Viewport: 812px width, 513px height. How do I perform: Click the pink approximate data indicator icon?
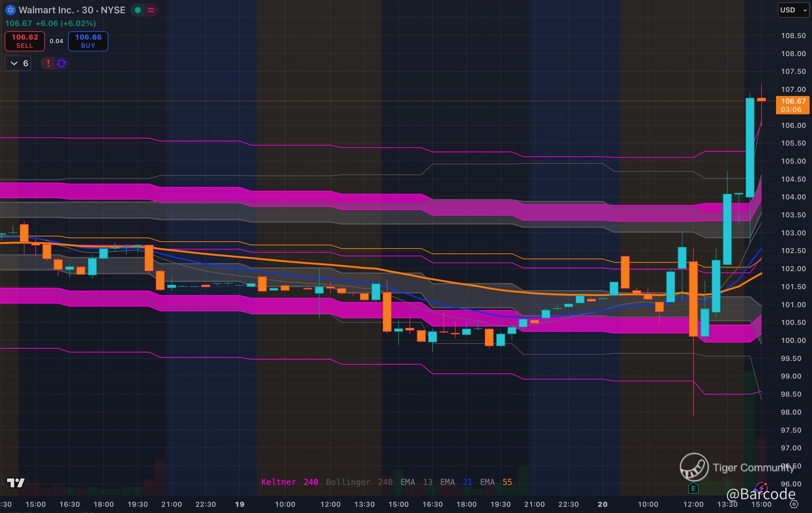(x=151, y=10)
